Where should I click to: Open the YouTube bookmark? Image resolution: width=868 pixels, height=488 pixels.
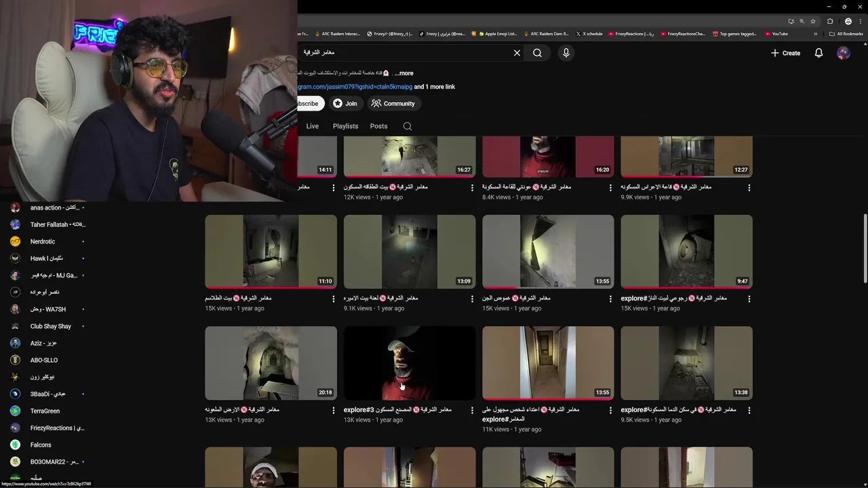tap(776, 34)
